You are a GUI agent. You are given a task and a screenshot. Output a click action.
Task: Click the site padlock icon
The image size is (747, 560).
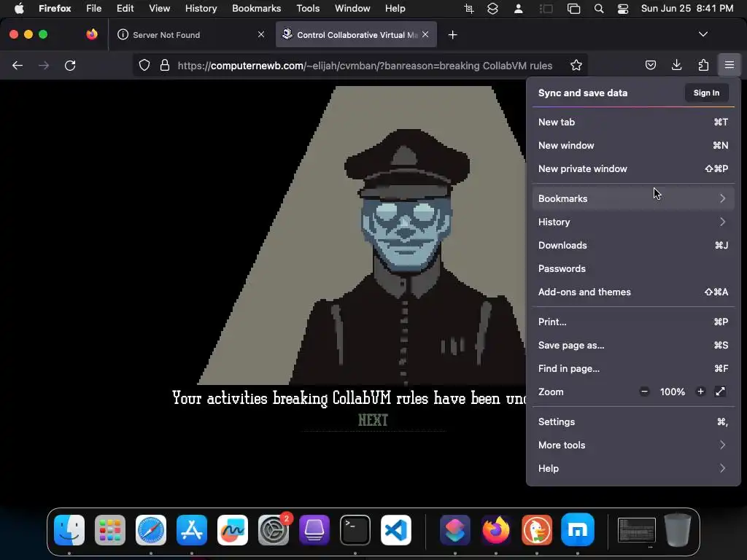click(165, 65)
